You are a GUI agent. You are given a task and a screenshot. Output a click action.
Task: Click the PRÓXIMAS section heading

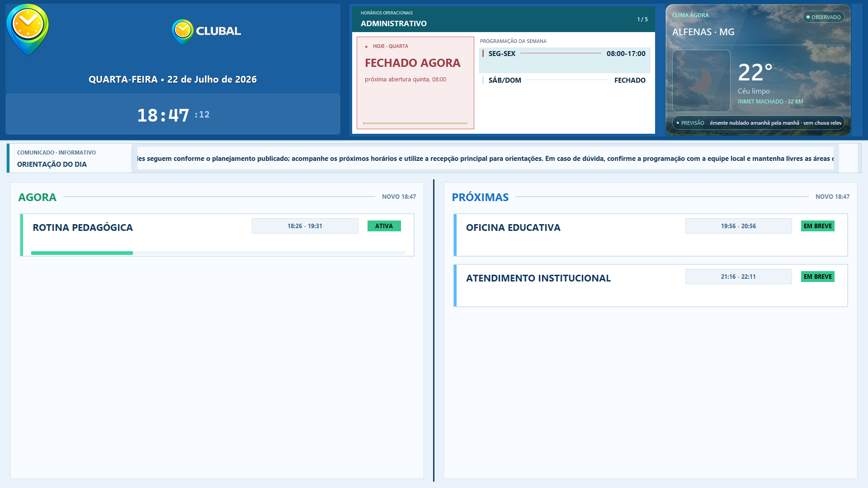click(480, 197)
